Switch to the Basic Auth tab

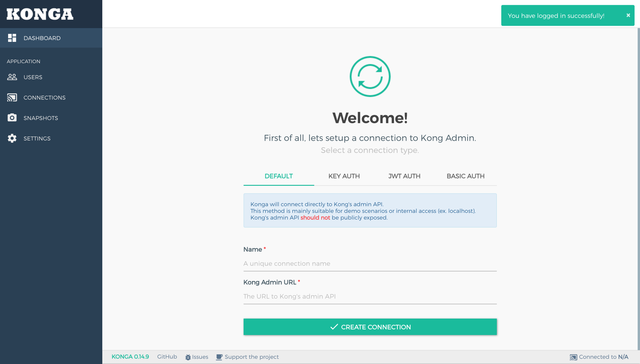click(465, 176)
